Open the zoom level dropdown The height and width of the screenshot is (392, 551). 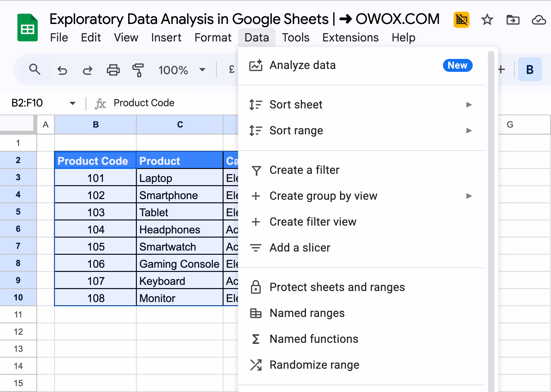click(x=202, y=70)
